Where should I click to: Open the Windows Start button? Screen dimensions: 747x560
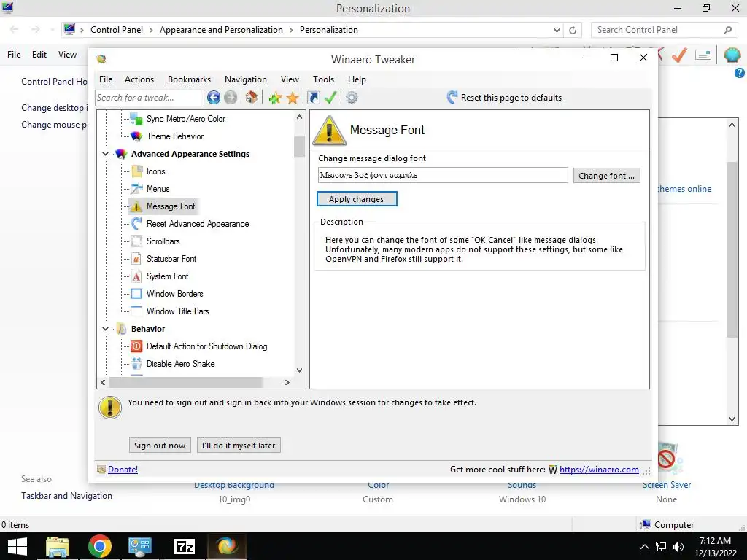(18, 546)
